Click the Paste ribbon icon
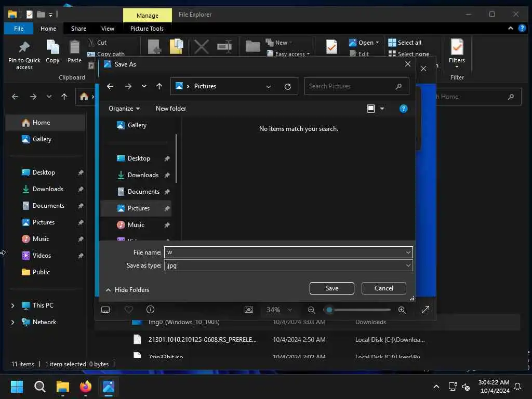The width and height of the screenshot is (532, 399). pos(74,47)
